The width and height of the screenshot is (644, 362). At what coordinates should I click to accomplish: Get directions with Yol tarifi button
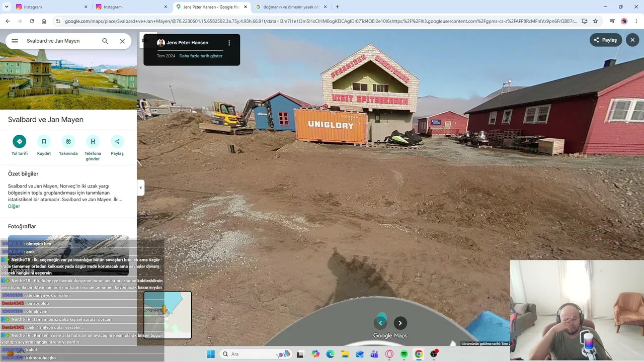click(20, 145)
